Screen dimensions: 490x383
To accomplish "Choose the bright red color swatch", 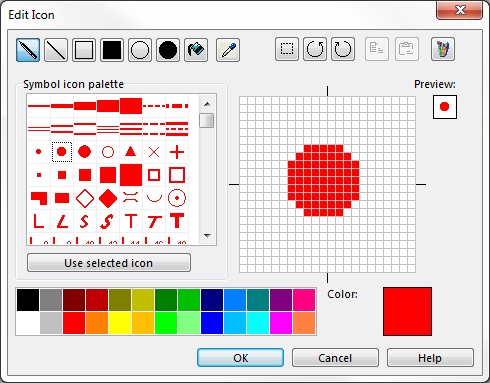I will pos(74,323).
